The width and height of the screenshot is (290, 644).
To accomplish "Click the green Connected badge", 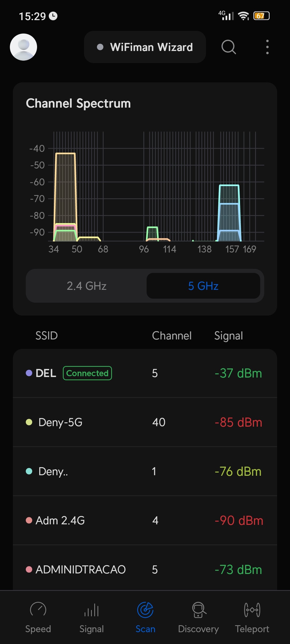I will coord(87,373).
